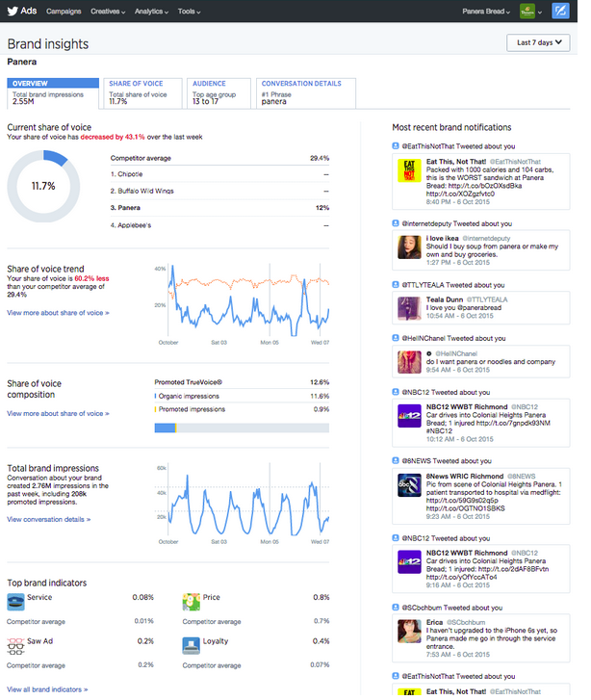Image resolution: width=591 pixels, height=700 pixels.
Task: Open the t.co/59G9s02q5p link in 8News tweet
Action: pos(462,501)
